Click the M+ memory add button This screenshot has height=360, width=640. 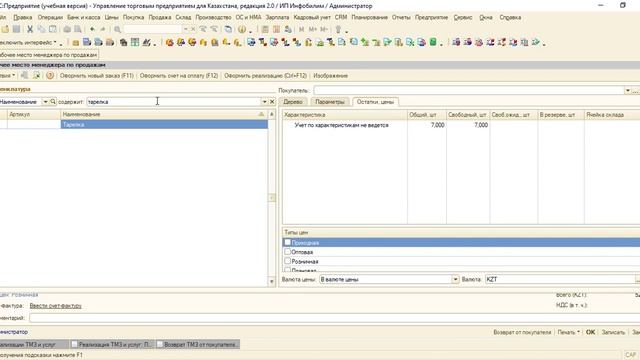tap(313, 29)
